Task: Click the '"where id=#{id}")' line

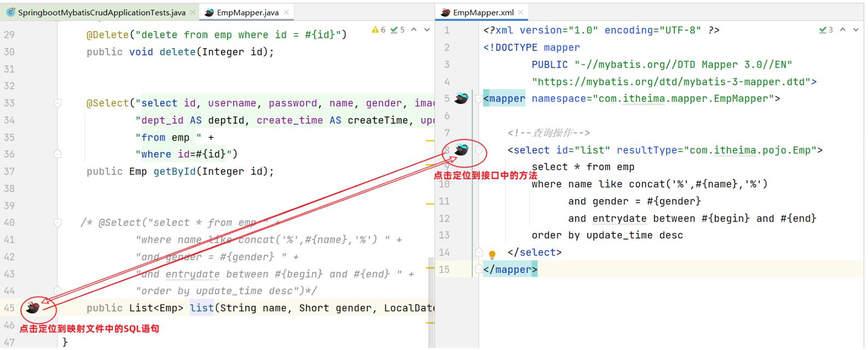Action: click(x=187, y=154)
